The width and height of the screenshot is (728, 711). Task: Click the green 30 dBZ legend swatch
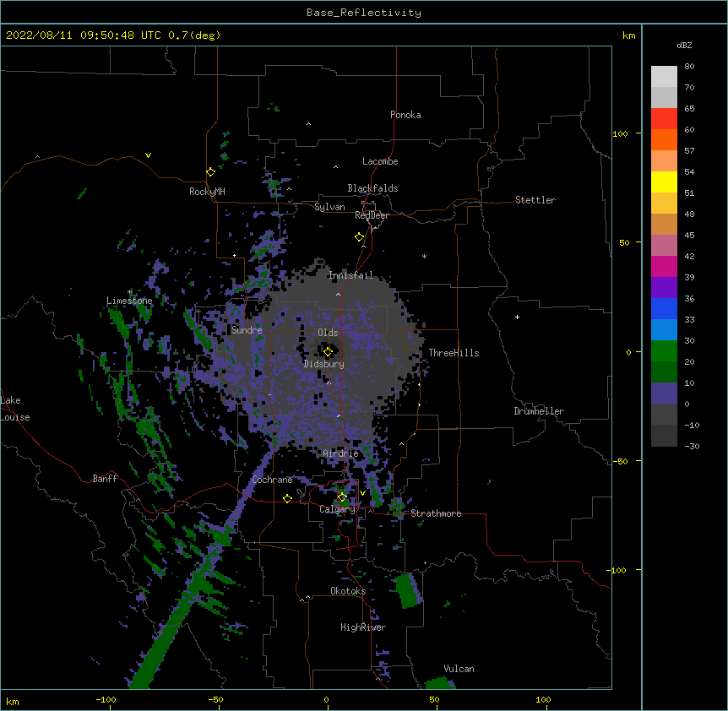(664, 351)
